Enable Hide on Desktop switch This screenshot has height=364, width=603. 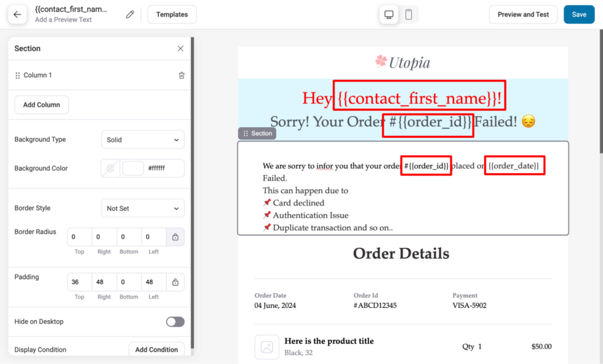tap(175, 322)
